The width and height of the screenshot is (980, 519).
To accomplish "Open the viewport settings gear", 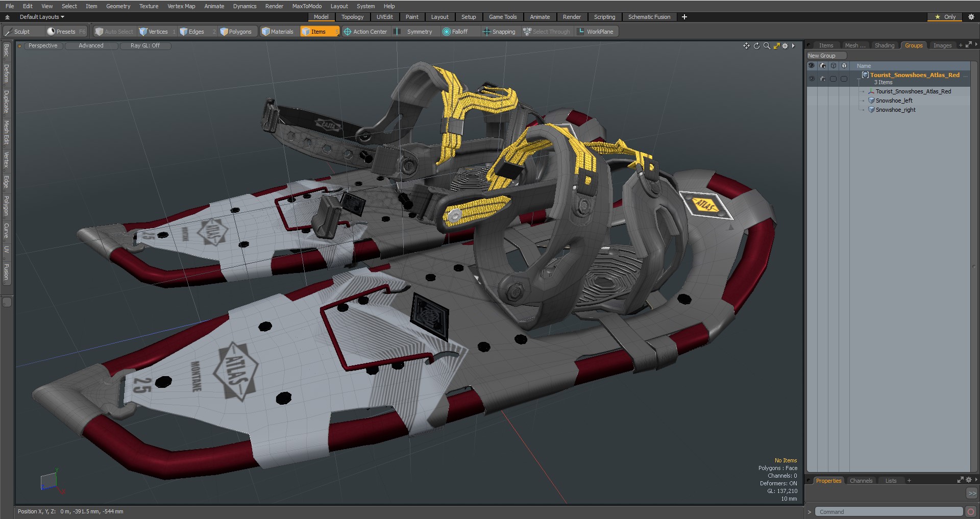I will [x=785, y=46].
